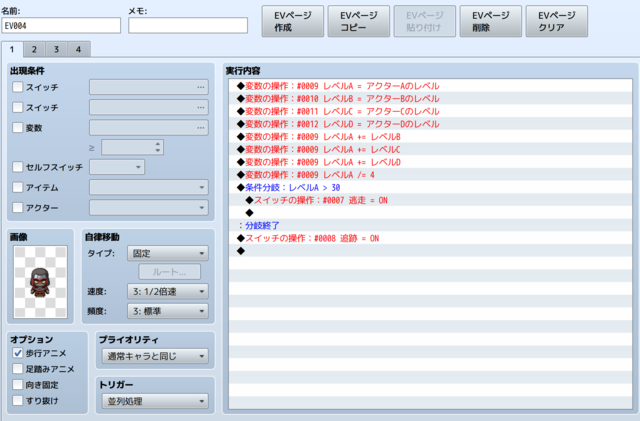Open the 頻度 dropdown showing 3: 標準
Viewport: 640px width, 421px height.
[x=168, y=311]
